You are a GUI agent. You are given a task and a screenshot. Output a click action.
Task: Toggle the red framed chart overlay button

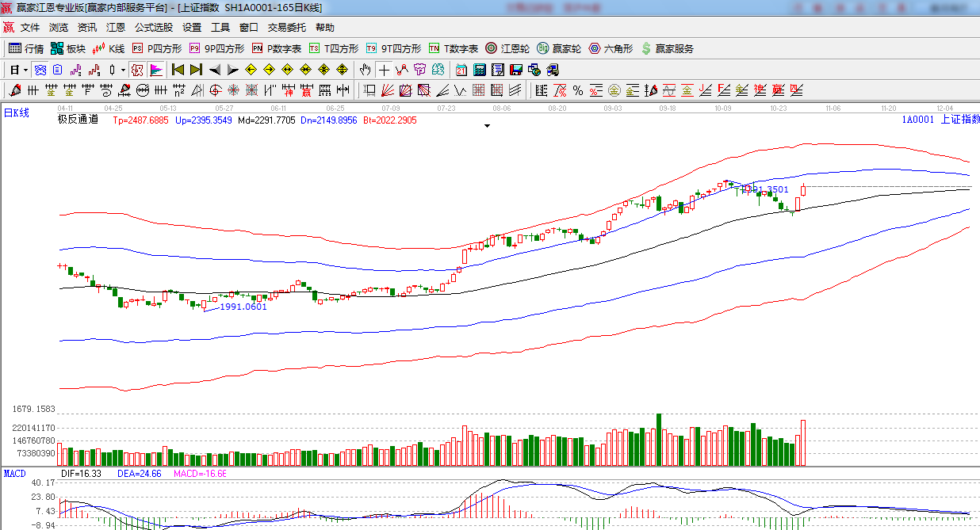(x=137, y=69)
